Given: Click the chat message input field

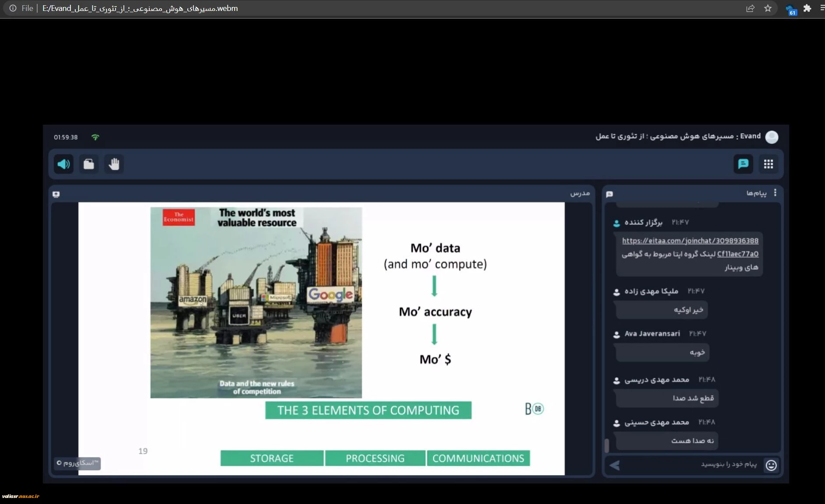Looking at the screenshot, I should pos(692,465).
